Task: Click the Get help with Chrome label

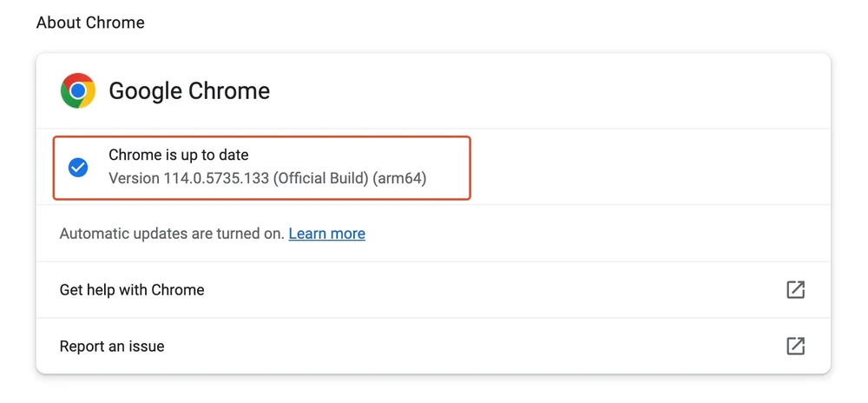Action: [x=132, y=290]
